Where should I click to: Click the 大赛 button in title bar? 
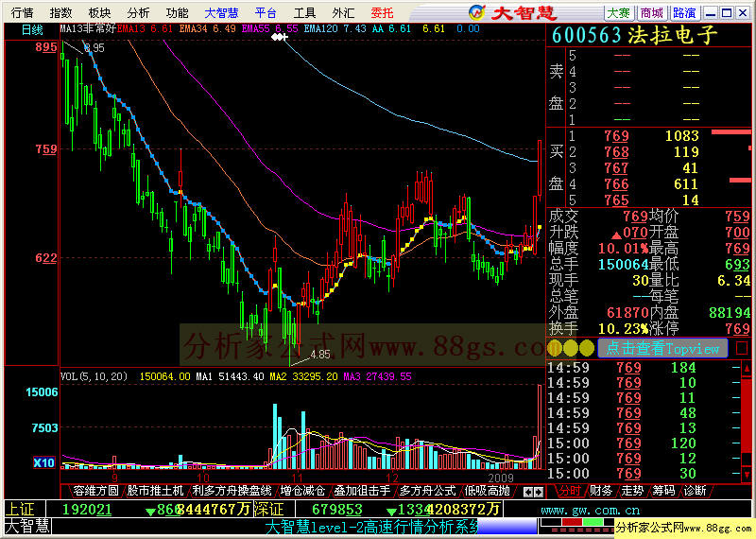[x=619, y=13]
